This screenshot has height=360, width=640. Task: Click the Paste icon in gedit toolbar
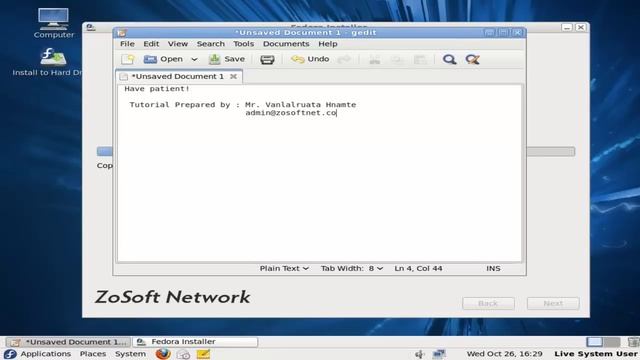420,60
